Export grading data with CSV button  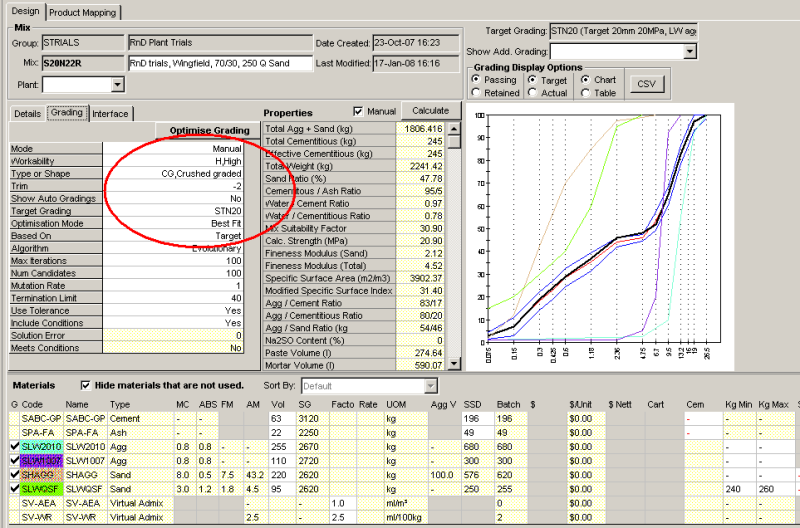(646, 84)
